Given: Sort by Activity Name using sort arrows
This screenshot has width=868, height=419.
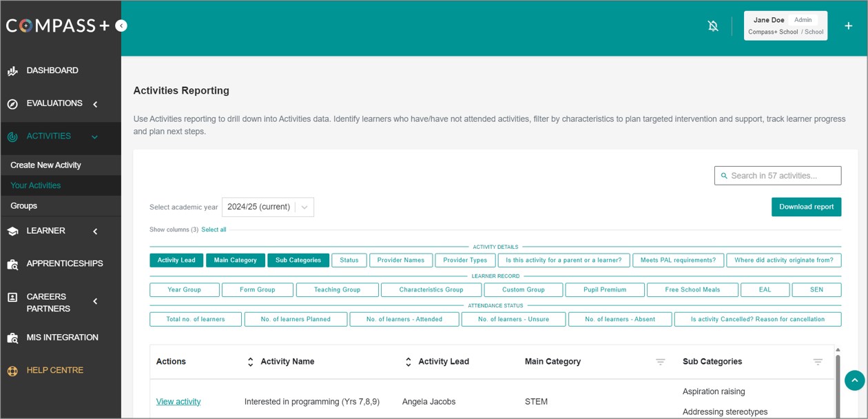Looking at the screenshot, I should tap(250, 362).
